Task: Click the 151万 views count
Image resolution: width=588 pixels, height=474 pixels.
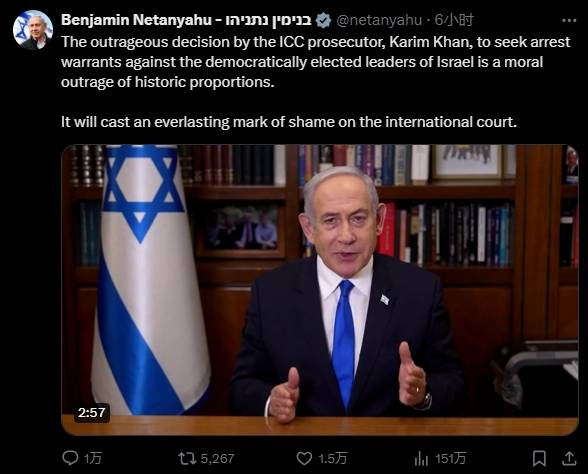Action: point(451,458)
